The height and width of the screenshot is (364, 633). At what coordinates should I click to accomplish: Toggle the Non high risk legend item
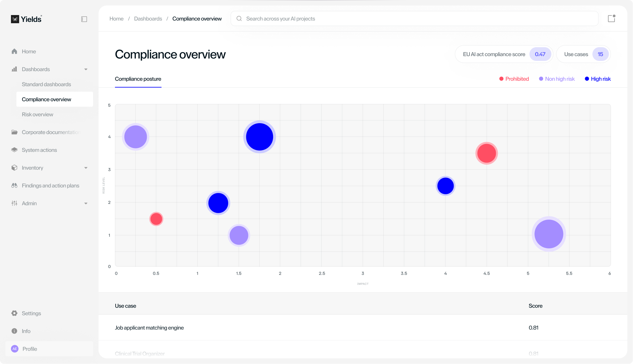557,79
